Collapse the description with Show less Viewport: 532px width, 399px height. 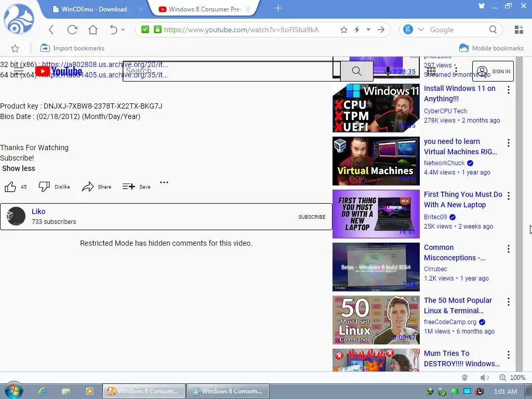pyautogui.click(x=19, y=168)
